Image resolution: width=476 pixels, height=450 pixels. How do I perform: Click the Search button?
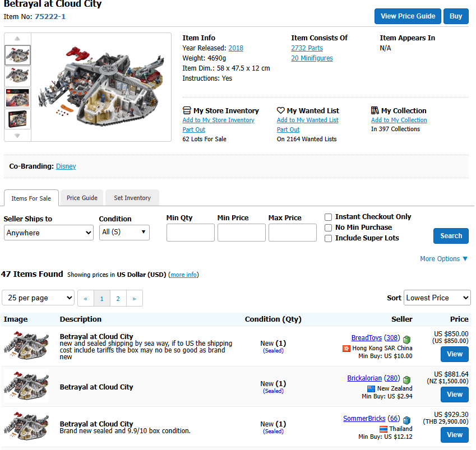pyautogui.click(x=451, y=236)
